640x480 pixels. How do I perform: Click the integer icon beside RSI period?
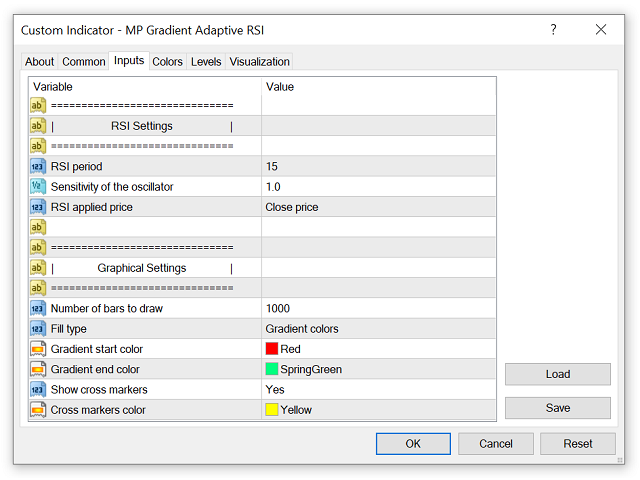coord(38,166)
